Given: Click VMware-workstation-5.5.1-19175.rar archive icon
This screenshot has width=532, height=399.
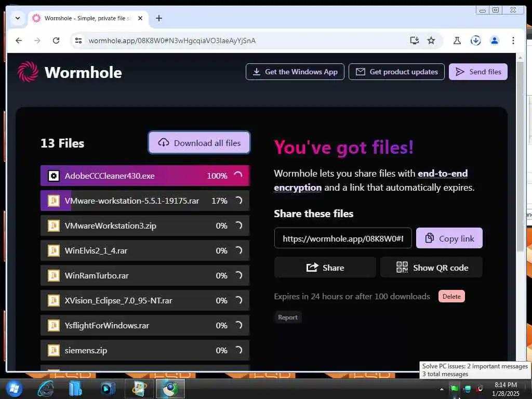Looking at the screenshot, I should pyautogui.click(x=54, y=201).
